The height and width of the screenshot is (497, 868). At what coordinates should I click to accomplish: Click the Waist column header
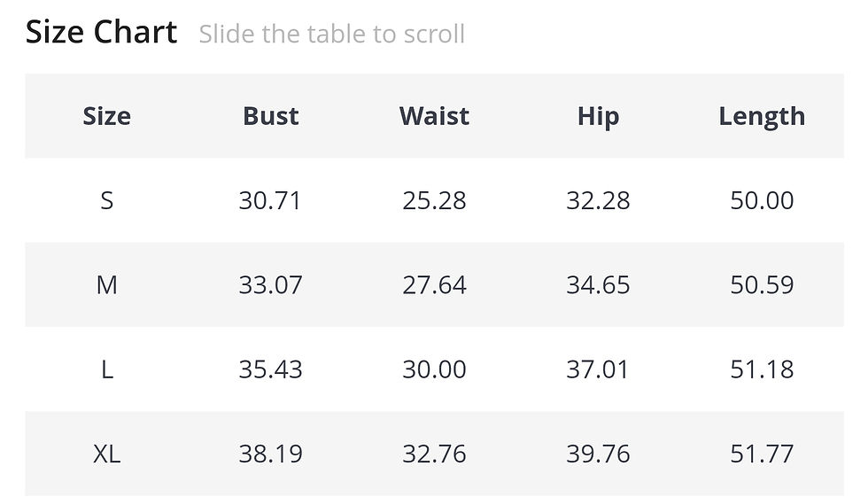tap(435, 116)
